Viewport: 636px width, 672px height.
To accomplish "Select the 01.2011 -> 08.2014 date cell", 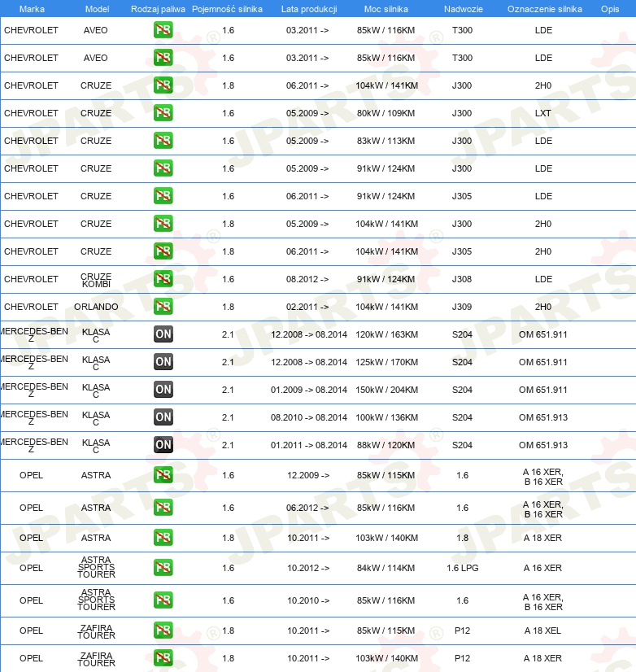I will point(308,445).
